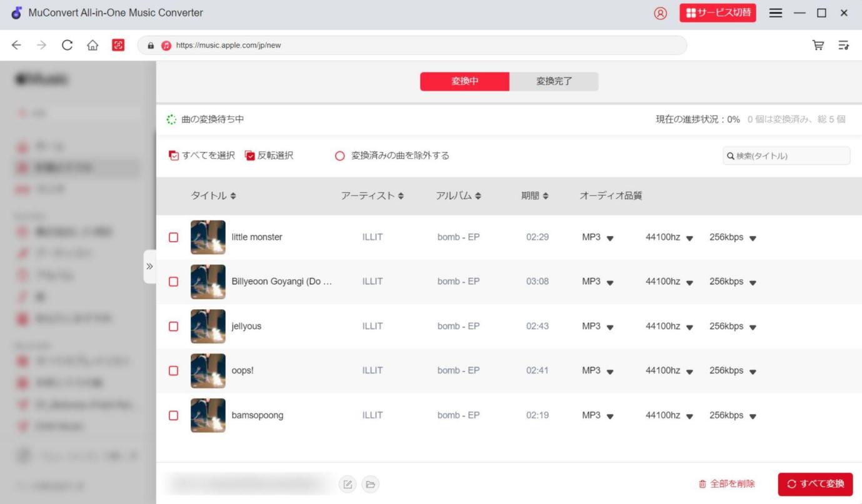
Task: Click the browser forward arrow
Action: click(x=41, y=45)
